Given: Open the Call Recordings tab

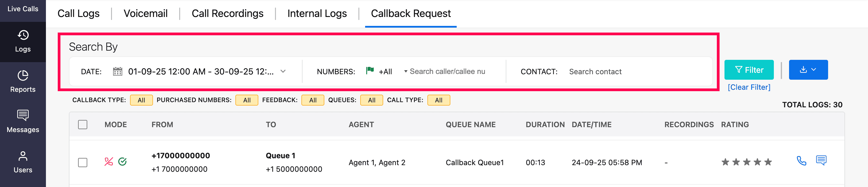Looking at the screenshot, I should tap(227, 14).
